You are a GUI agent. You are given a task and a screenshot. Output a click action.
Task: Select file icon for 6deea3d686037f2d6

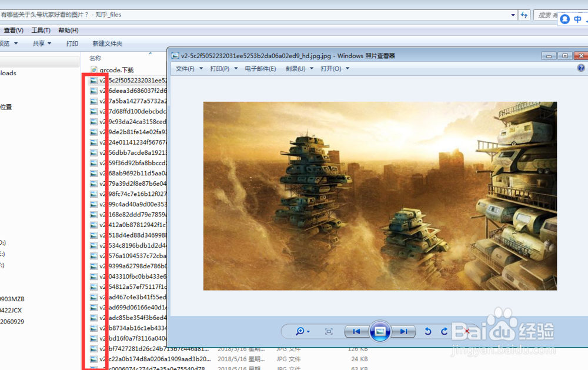[93, 91]
